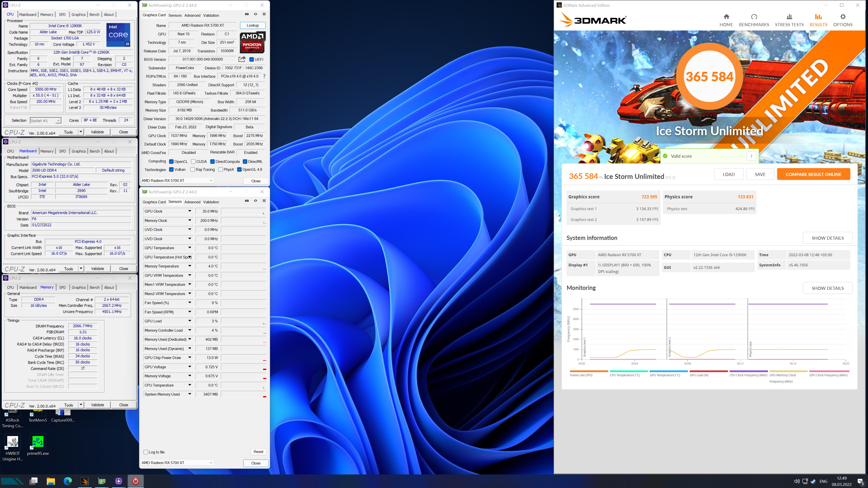Open the prime95.exe desktop shortcut

[38, 445]
